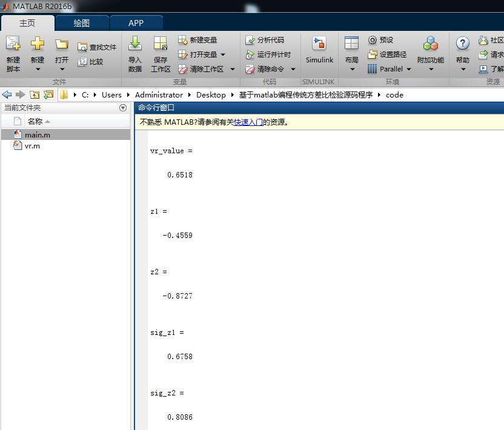Expand Clear Workspace (清除工作区) dropdown arrow

233,69
